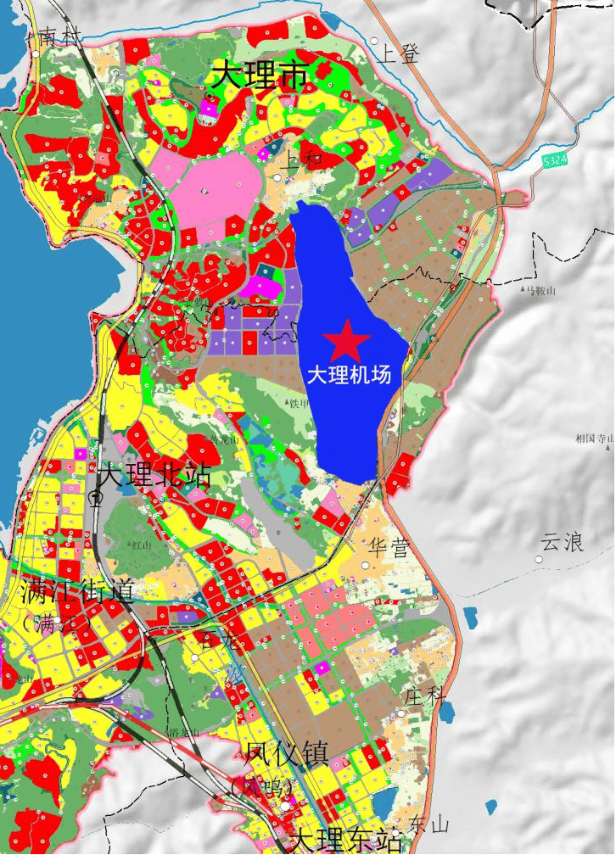The height and width of the screenshot is (855, 616).
Task: Click the white dot marker beside 上登
Action: (374, 41)
